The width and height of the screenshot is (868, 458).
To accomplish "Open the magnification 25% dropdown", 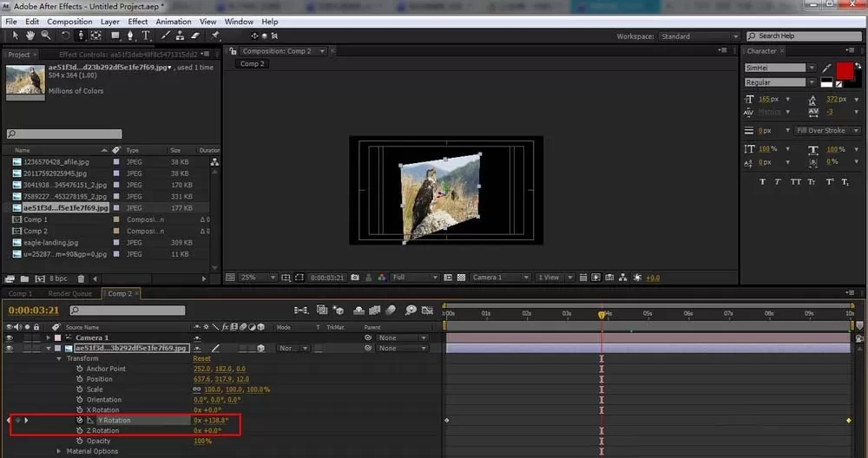I will (258, 277).
